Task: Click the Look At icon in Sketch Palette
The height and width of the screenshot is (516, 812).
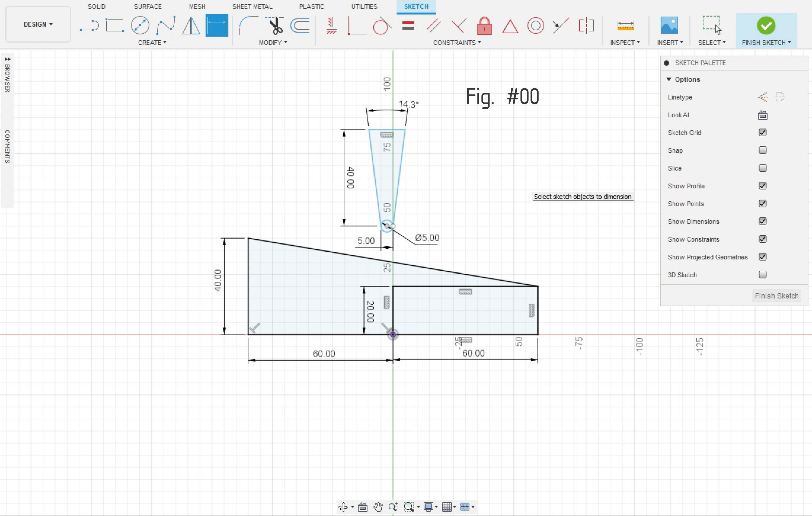Action: point(763,115)
